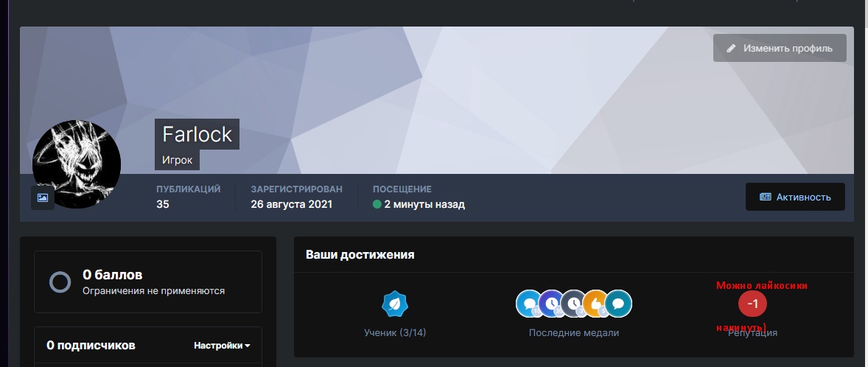
Task: Open the Настройки followers dropdown
Action: (222, 346)
